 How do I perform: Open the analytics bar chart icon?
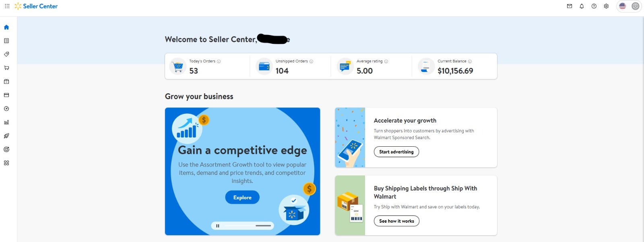pos(6,122)
